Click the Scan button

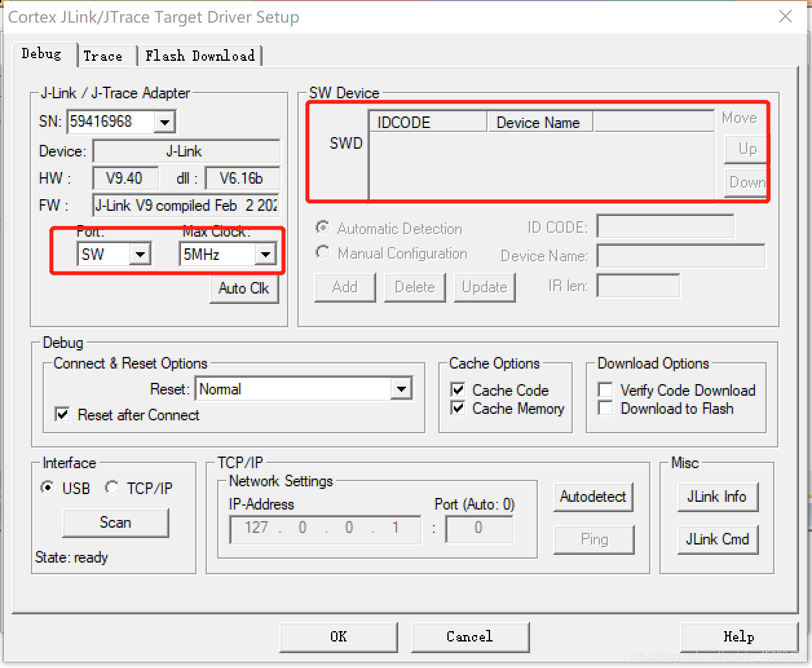tap(115, 523)
